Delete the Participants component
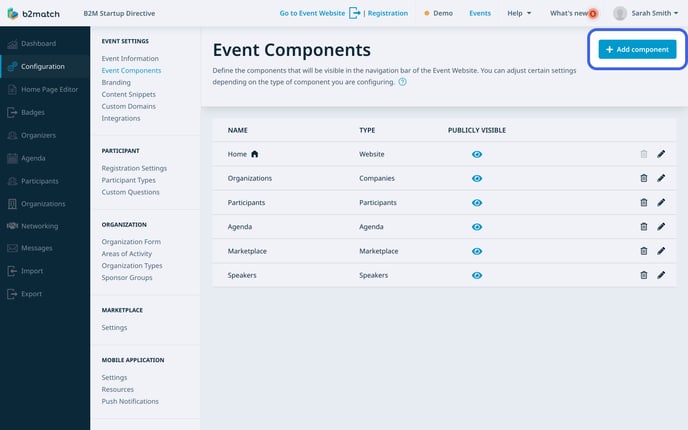 (644, 202)
